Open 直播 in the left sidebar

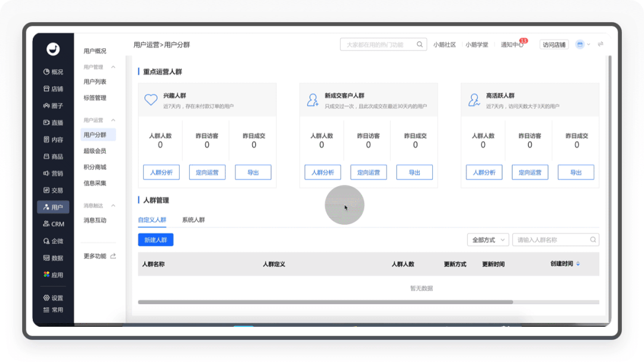[x=53, y=123]
